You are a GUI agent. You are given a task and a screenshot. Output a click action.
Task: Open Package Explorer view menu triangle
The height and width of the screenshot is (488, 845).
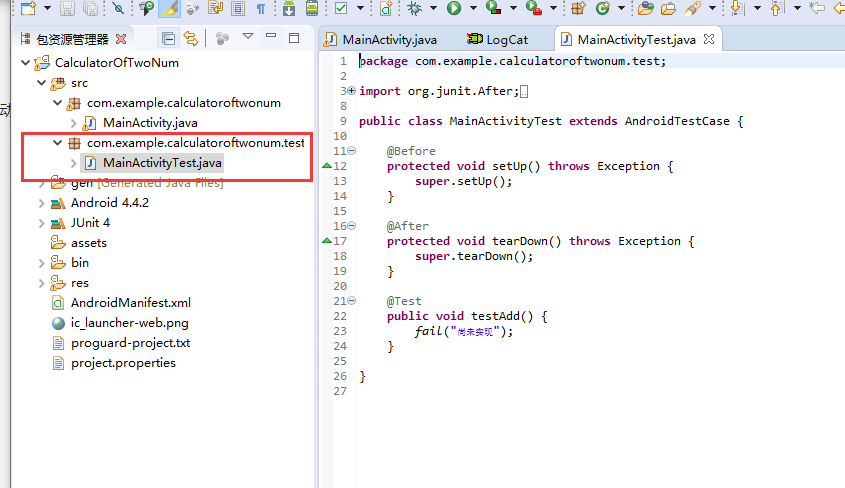point(248,37)
